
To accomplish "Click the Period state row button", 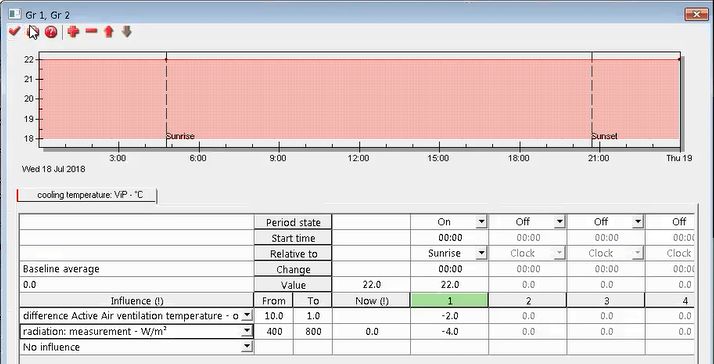I will point(293,222).
